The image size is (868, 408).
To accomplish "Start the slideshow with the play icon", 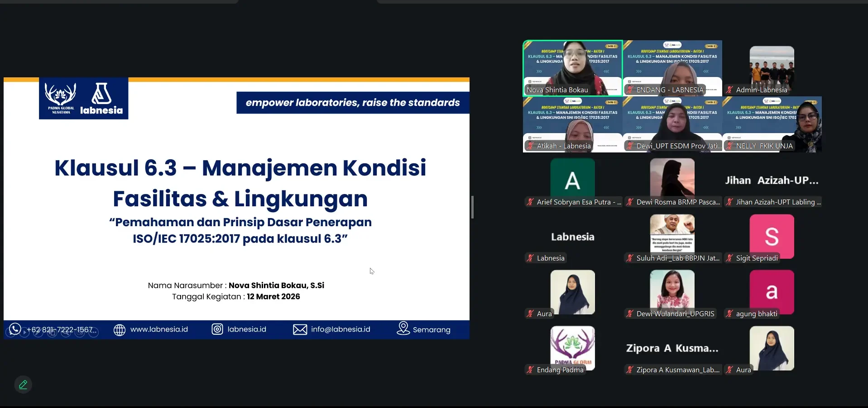I will click(x=24, y=332).
